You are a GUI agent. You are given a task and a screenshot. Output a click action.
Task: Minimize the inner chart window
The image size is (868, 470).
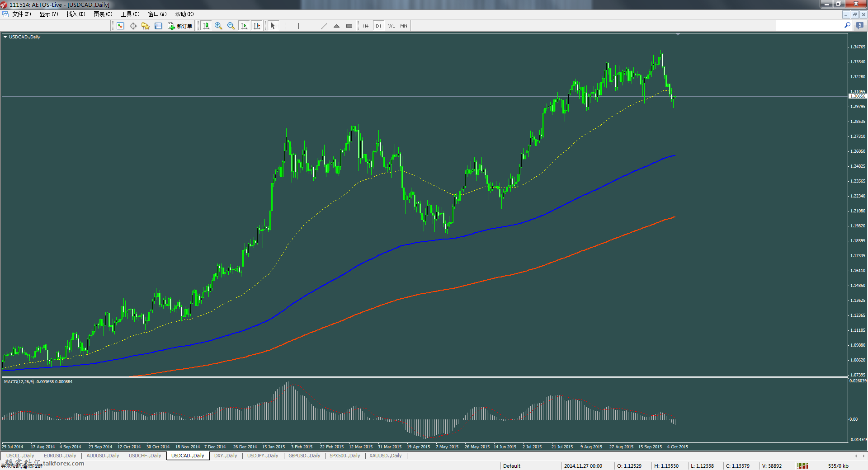coord(846,14)
